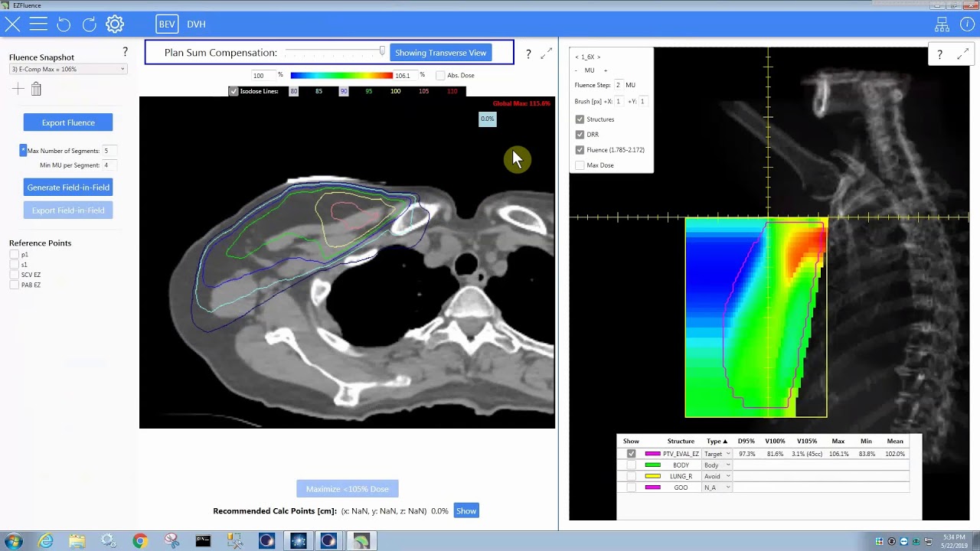Check Show for LUNG_R structure
980x551 pixels.
click(631, 476)
